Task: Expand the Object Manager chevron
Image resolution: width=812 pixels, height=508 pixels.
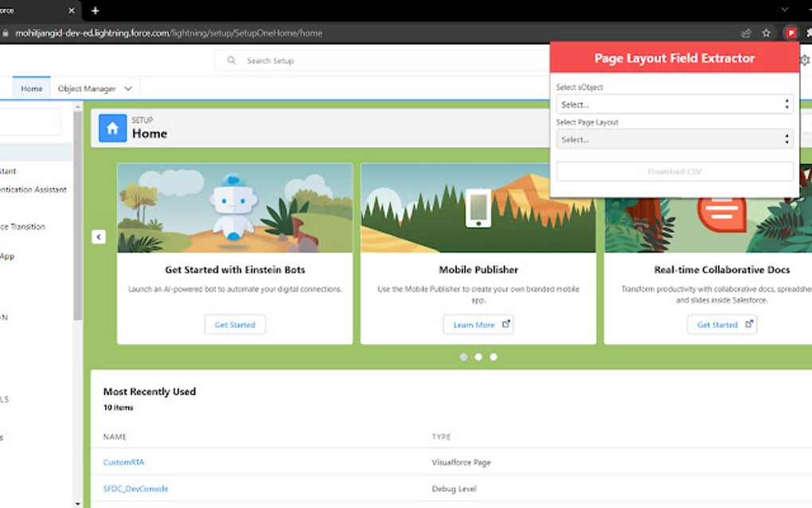Action: [x=128, y=88]
